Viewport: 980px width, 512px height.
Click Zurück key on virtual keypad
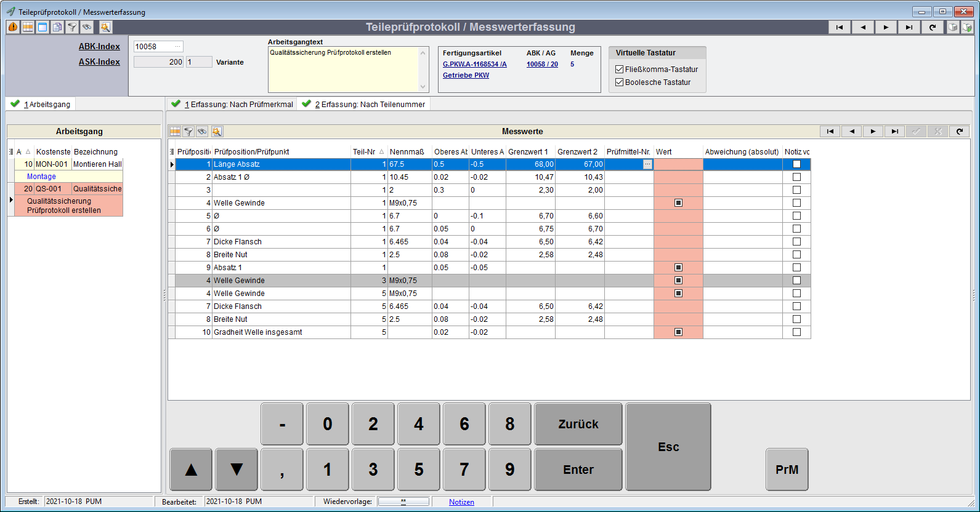[x=578, y=424]
